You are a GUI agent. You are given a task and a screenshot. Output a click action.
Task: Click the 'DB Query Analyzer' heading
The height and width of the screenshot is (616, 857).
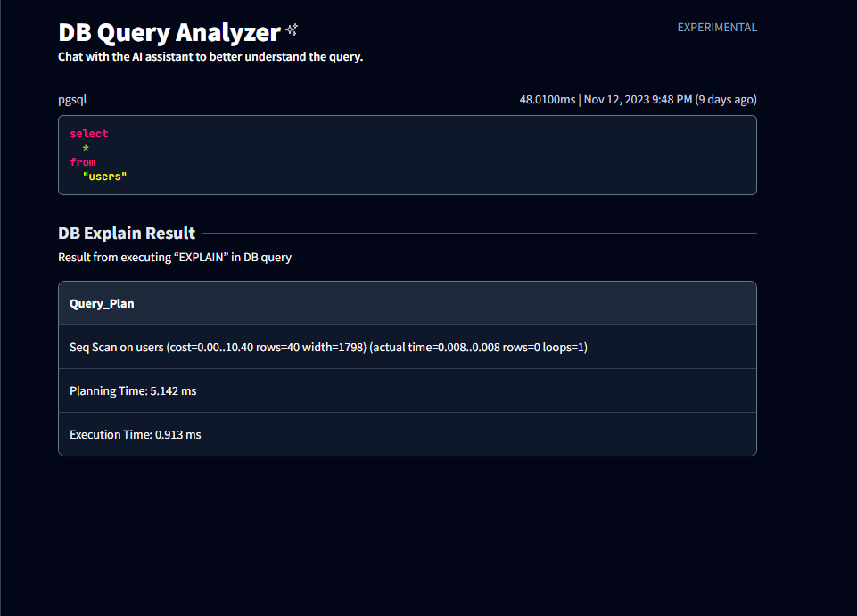point(169,32)
